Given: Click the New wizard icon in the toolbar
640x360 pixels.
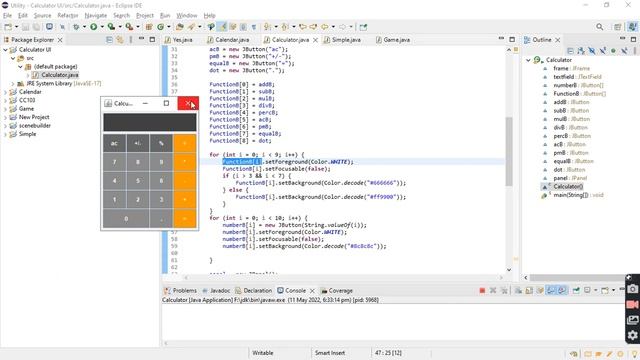Looking at the screenshot, I should click(x=8, y=27).
